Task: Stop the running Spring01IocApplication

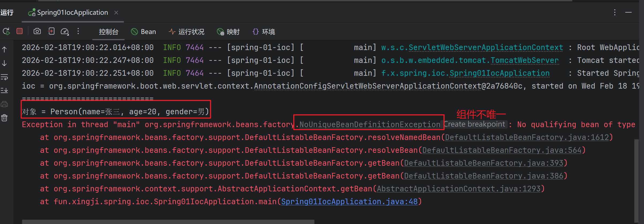Action: (20, 31)
